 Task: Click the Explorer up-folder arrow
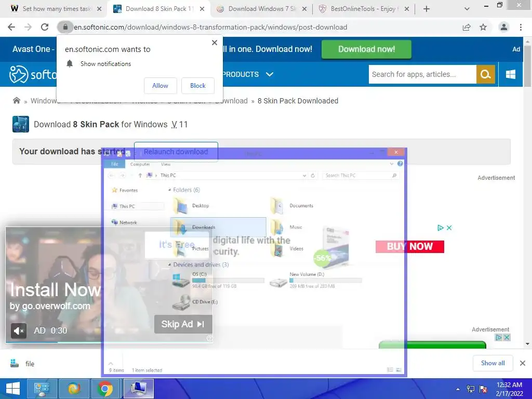click(x=140, y=176)
